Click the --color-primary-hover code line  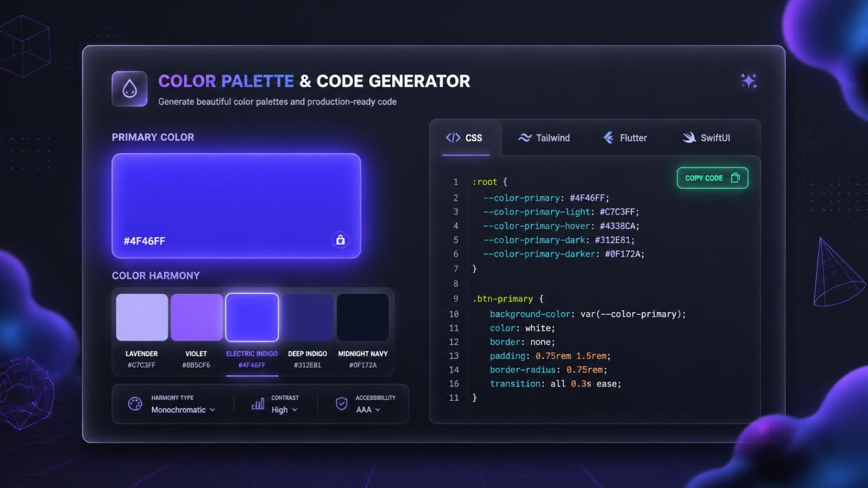tap(561, 226)
